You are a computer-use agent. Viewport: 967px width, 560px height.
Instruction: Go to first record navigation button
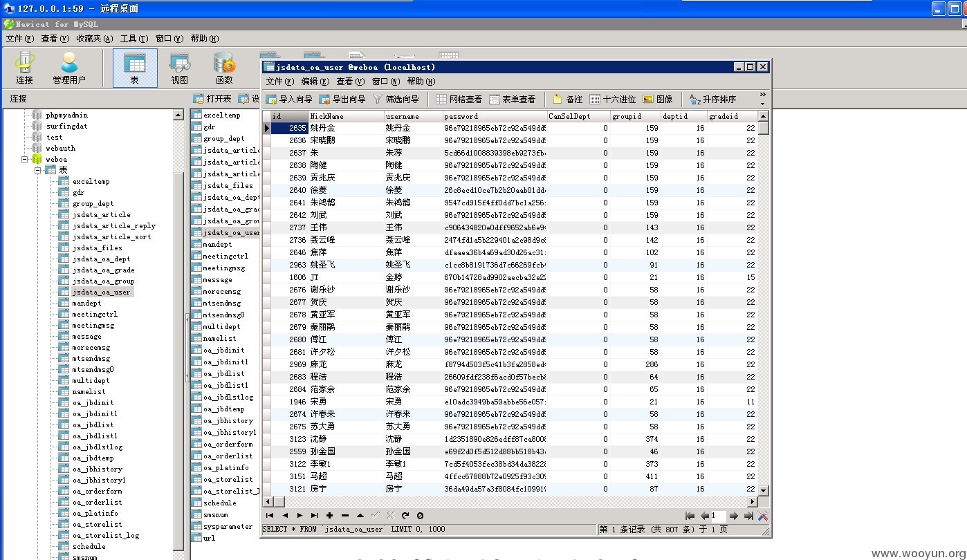click(x=270, y=516)
